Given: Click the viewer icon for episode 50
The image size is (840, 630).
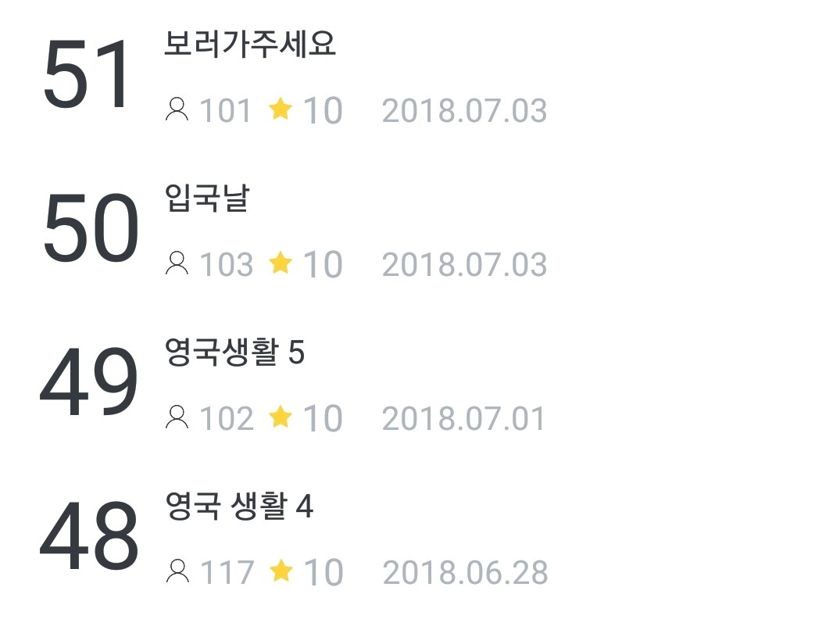Looking at the screenshot, I should click(177, 263).
